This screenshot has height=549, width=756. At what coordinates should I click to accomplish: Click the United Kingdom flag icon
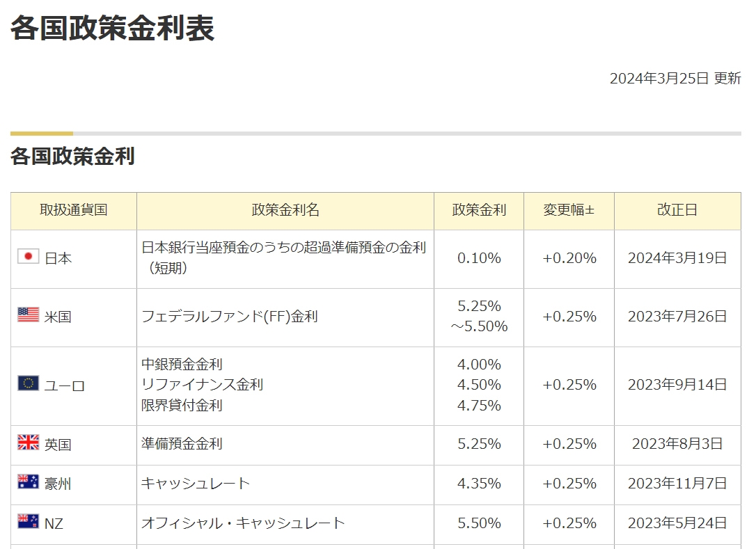click(28, 442)
